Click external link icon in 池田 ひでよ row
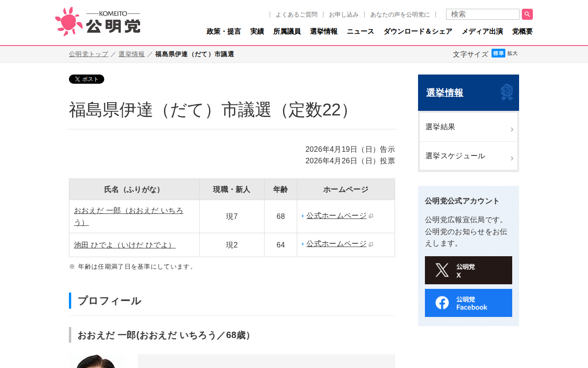The height and width of the screenshot is (368, 588). click(371, 244)
